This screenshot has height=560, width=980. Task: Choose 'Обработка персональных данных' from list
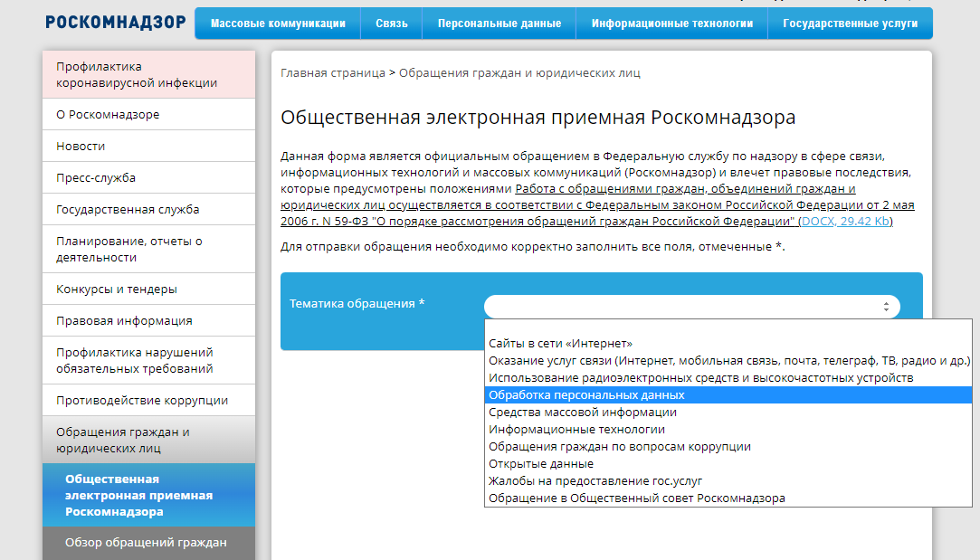(x=586, y=395)
